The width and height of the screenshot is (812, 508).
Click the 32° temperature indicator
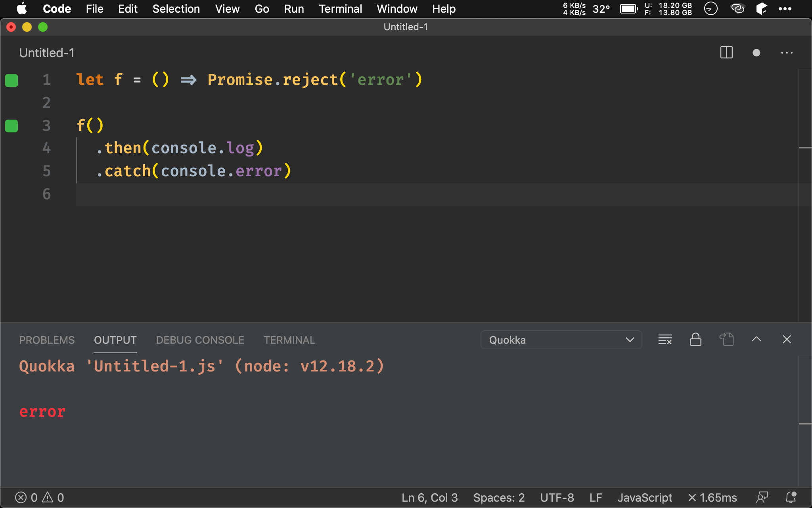[x=601, y=9]
